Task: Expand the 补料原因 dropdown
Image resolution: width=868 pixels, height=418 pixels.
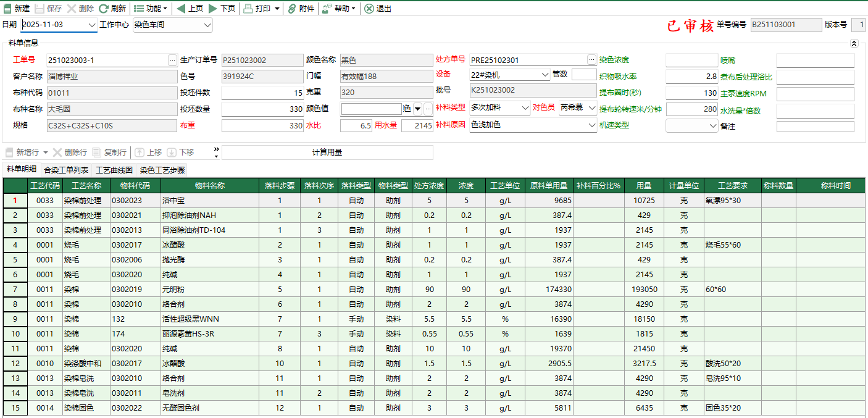Action: (592, 125)
